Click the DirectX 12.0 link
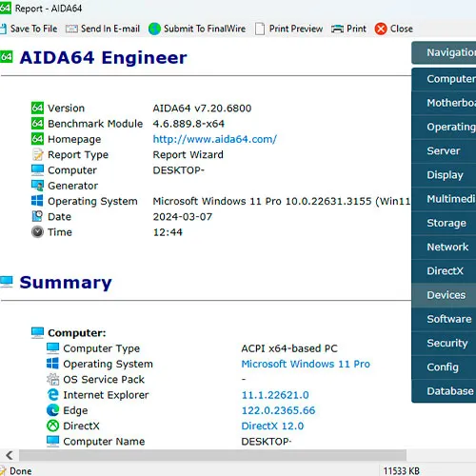476x476 pixels. [x=272, y=426]
